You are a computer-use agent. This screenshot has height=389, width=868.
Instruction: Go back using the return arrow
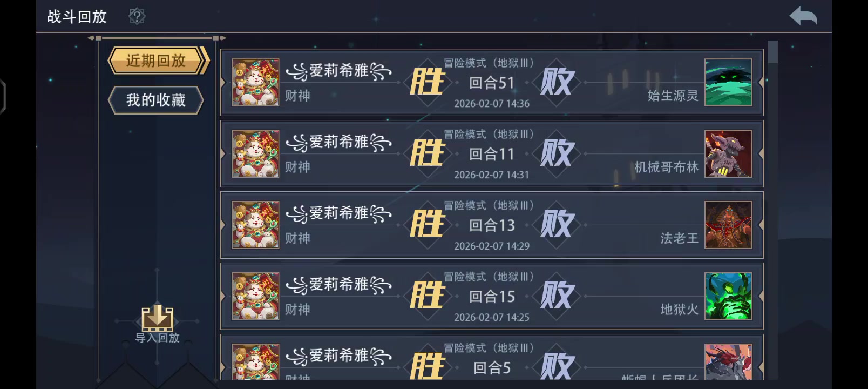(803, 16)
